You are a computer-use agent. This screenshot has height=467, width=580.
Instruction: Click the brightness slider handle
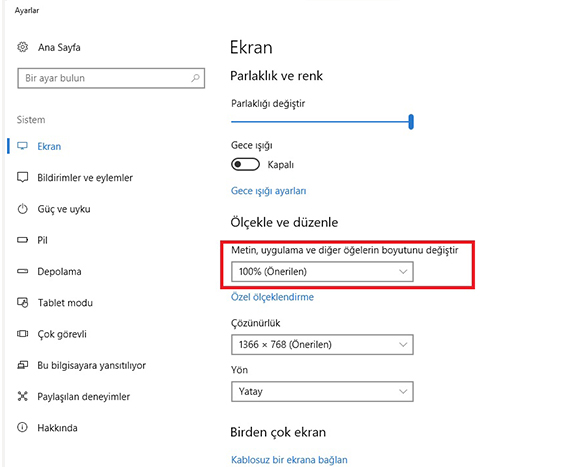point(411,122)
